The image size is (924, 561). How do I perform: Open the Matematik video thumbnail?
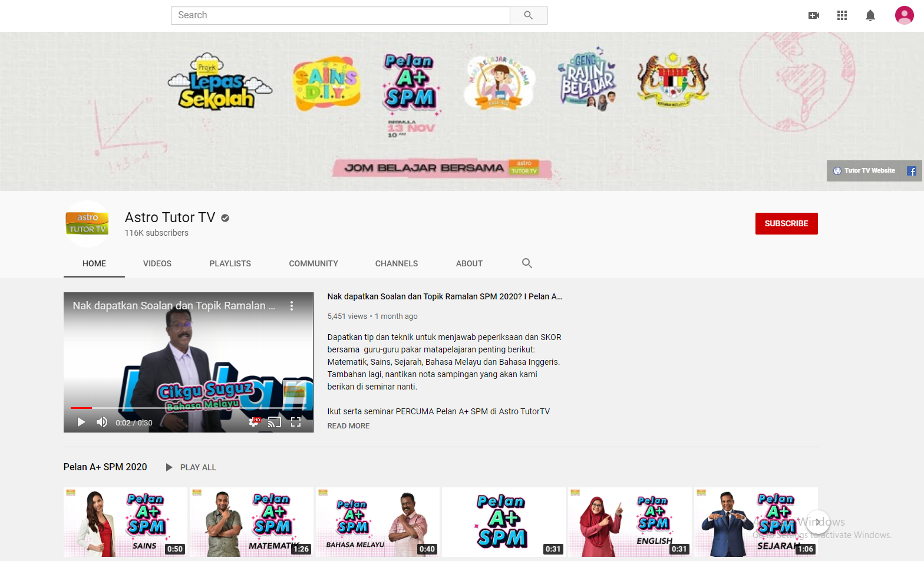pos(252,522)
